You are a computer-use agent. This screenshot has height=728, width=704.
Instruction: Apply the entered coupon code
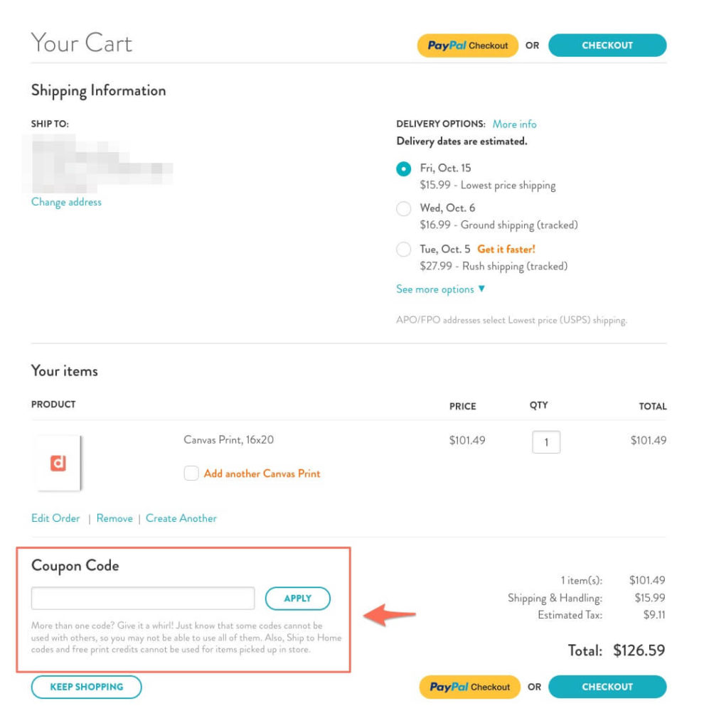pos(297,598)
